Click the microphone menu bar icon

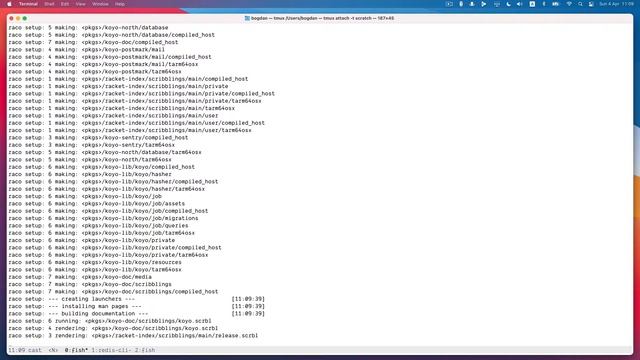[461, 4]
